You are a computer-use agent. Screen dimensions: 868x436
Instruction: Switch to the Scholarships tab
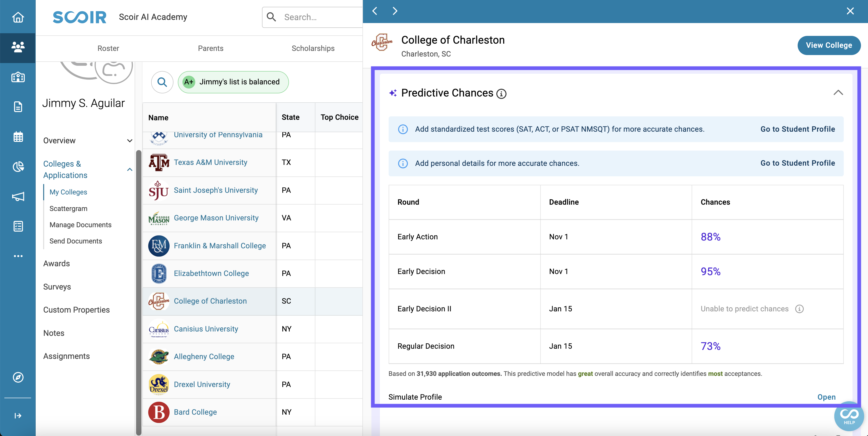pos(313,48)
